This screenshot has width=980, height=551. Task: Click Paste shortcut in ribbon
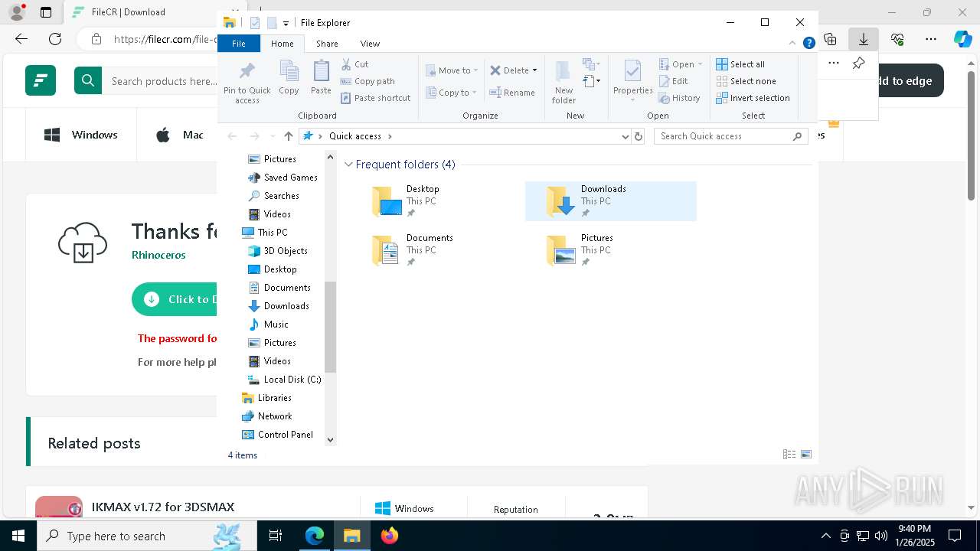point(375,98)
